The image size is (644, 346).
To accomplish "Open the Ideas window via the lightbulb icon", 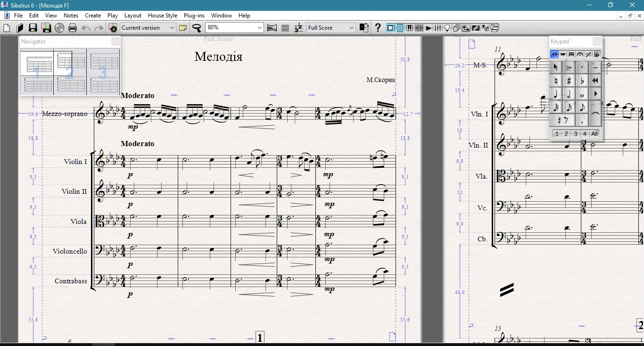I will coord(447,28).
